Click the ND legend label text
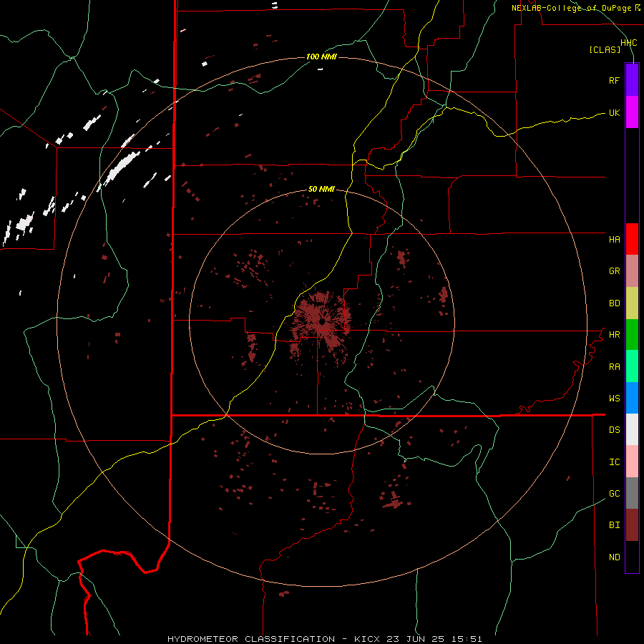644x644 pixels. pos(614,557)
